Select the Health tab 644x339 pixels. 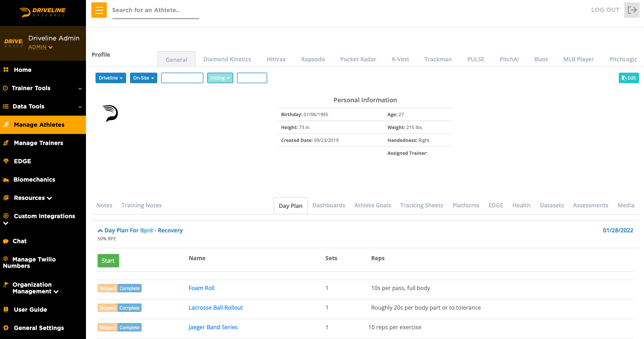pos(521,205)
